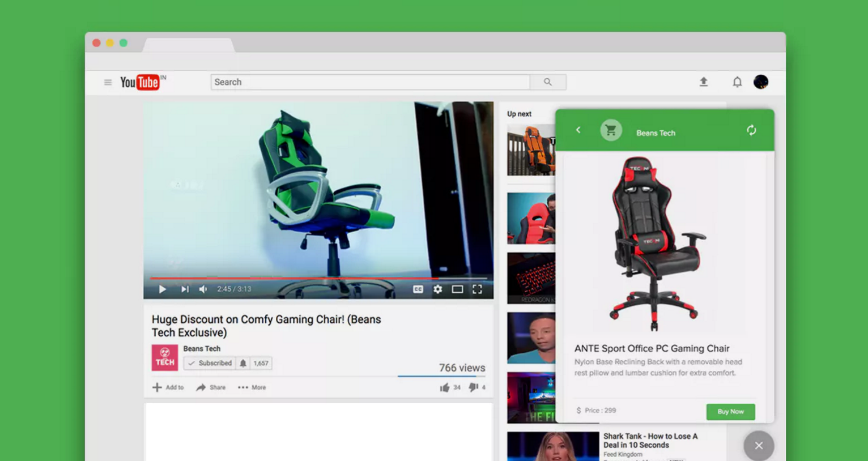Refresh the Beans Tech product listing
Image resolution: width=868 pixels, height=461 pixels.
752,130
